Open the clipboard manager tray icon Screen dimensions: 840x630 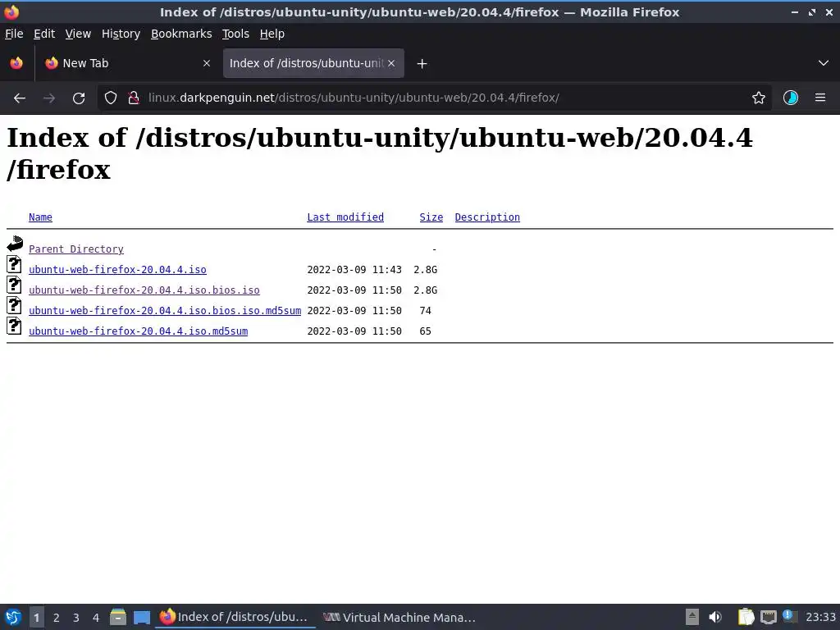[x=746, y=617]
